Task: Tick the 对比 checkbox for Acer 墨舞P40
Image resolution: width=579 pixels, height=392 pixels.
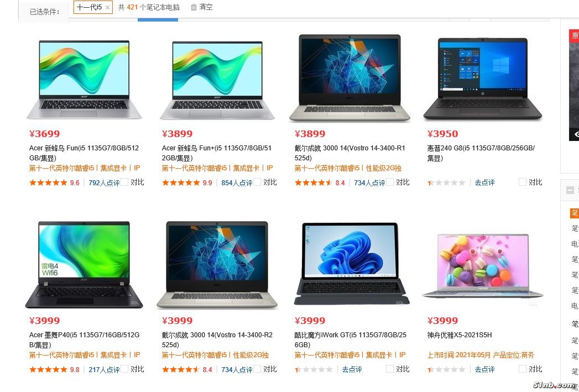Action: tap(124, 368)
